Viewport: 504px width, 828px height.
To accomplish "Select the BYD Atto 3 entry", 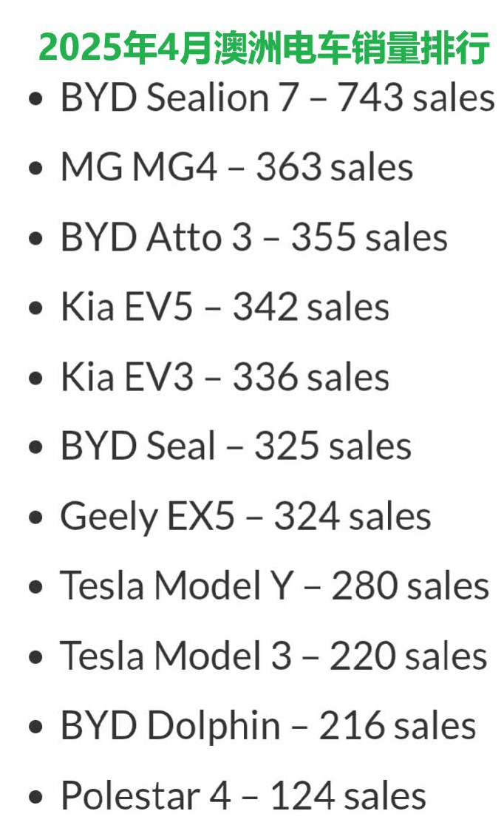I will [x=253, y=237].
